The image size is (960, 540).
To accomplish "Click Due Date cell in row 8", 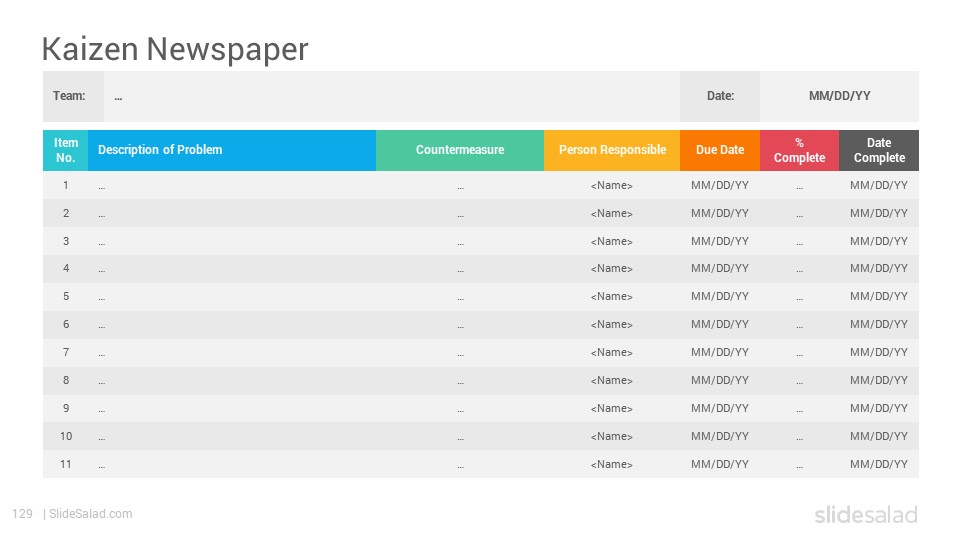I will point(720,381).
